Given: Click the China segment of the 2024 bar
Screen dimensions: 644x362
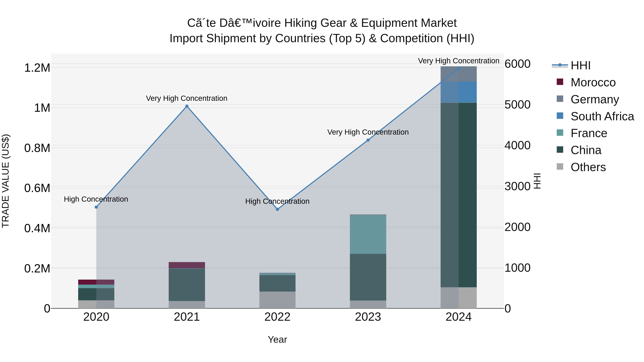Looking at the screenshot, I should tap(458, 195).
